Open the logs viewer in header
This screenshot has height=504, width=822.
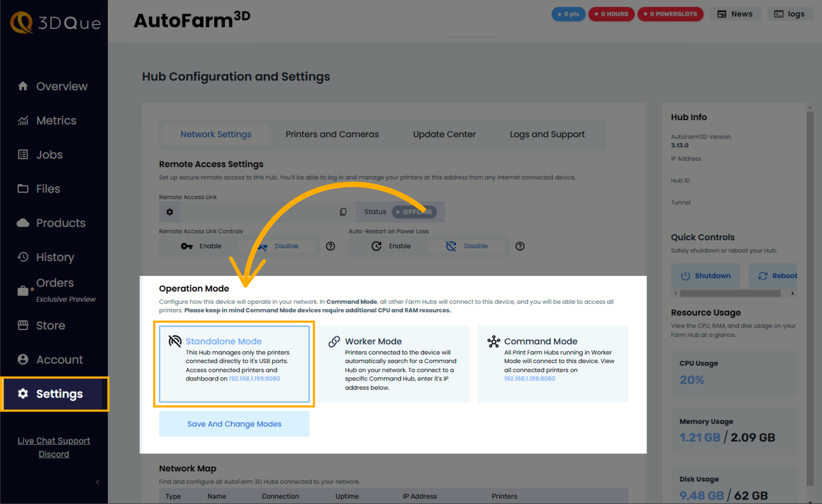tap(789, 14)
